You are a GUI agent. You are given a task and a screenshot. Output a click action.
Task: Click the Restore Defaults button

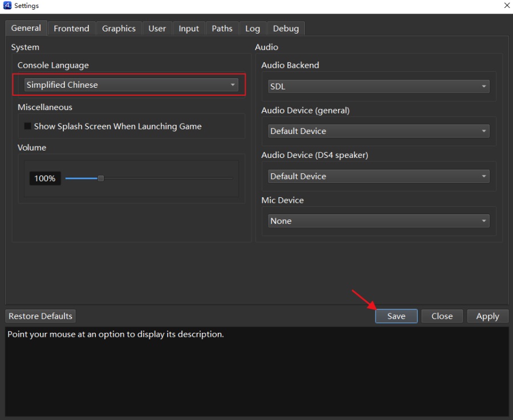40,316
